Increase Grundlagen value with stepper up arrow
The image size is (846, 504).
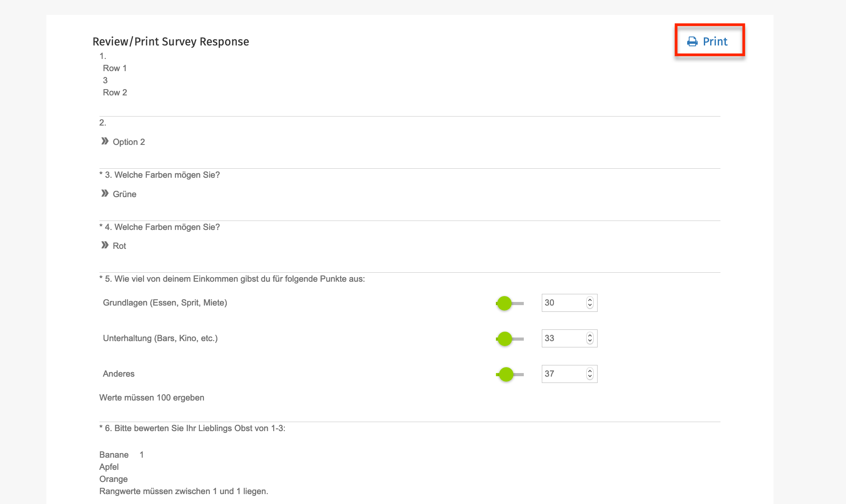(590, 300)
